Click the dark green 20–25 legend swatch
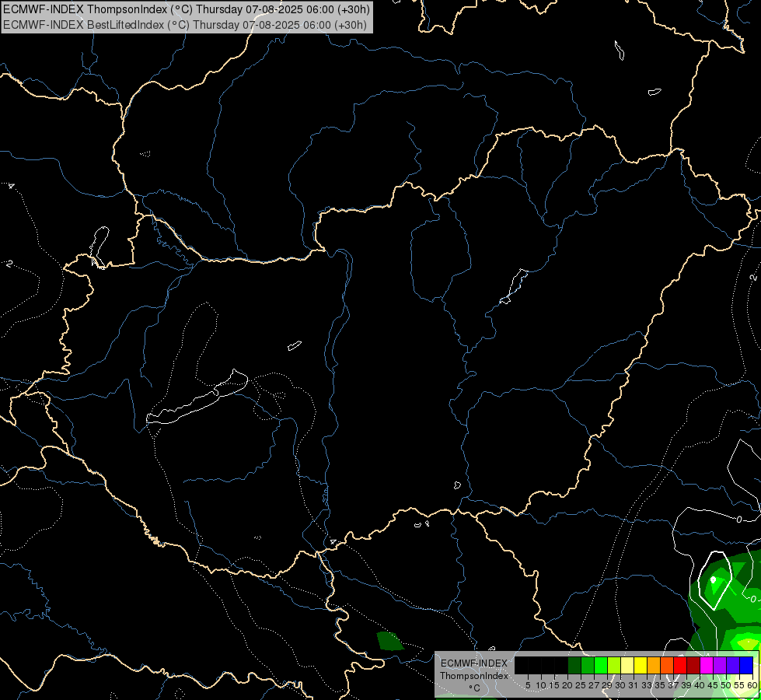Image resolution: width=761 pixels, height=700 pixels. (x=574, y=665)
